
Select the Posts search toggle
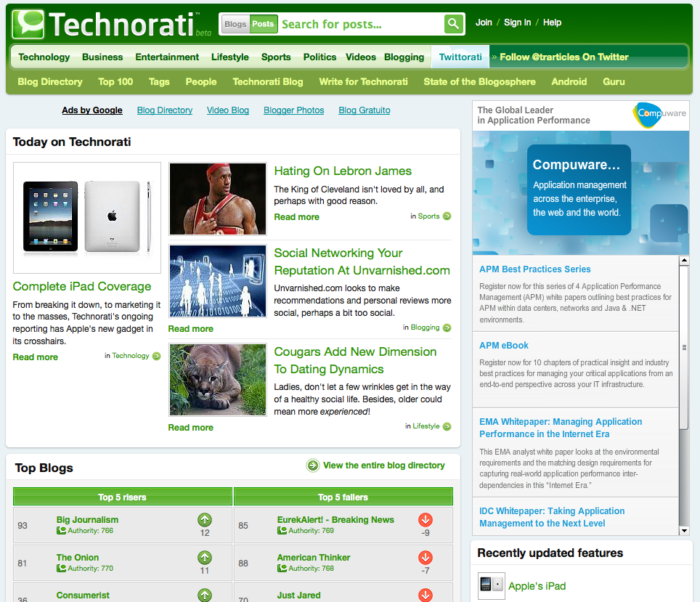[263, 24]
